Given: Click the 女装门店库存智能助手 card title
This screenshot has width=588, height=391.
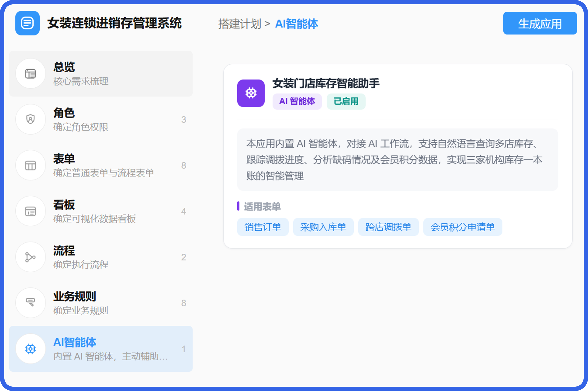Looking at the screenshot, I should click(326, 83).
